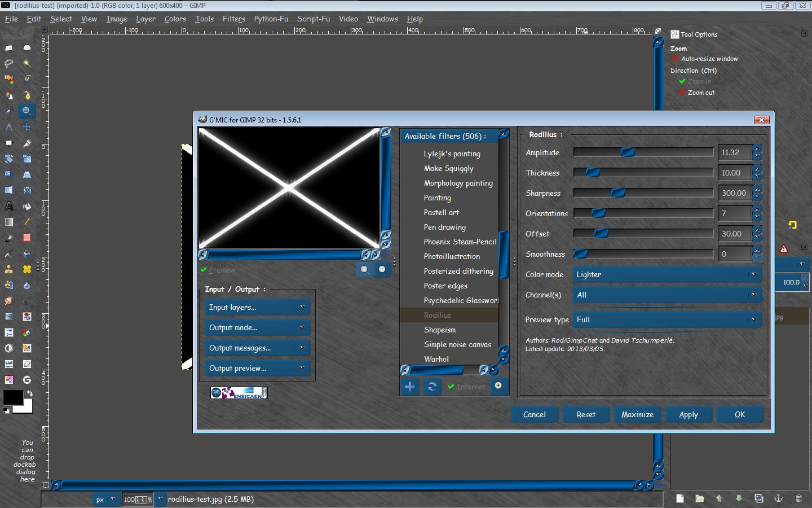Select the Pencil tool
Viewport: 812px width, 508px height.
coord(27,222)
